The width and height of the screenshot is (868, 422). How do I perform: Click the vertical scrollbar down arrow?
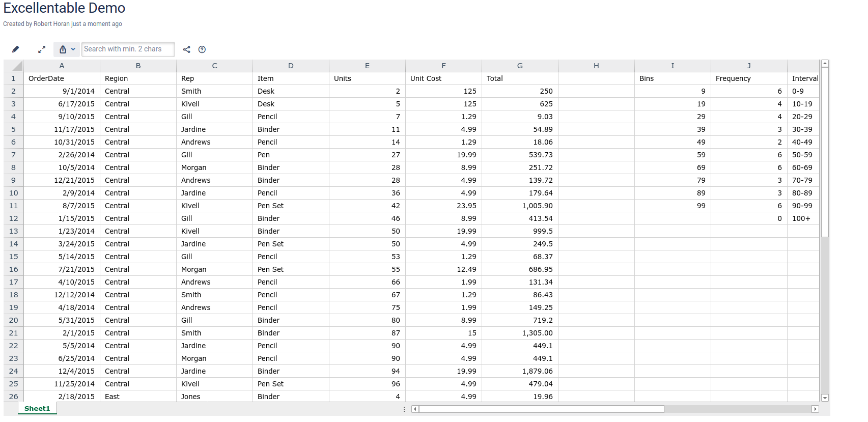click(x=825, y=398)
